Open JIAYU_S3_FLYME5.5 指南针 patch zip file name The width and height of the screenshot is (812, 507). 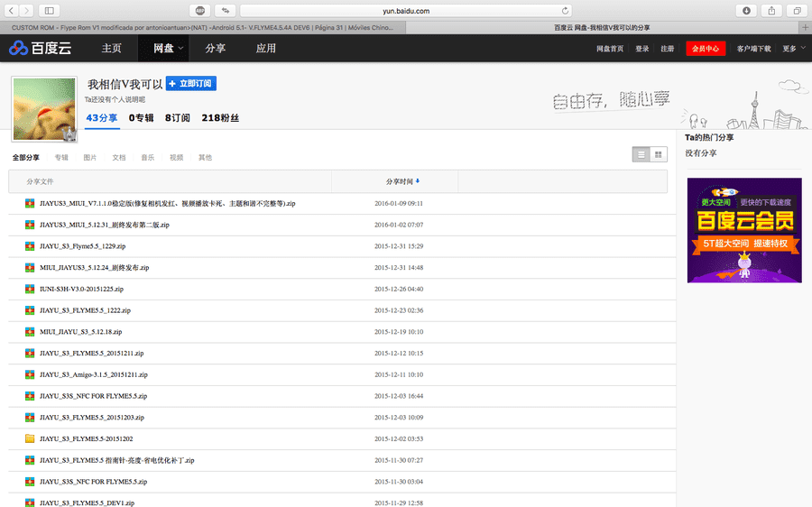pyautogui.click(x=117, y=460)
